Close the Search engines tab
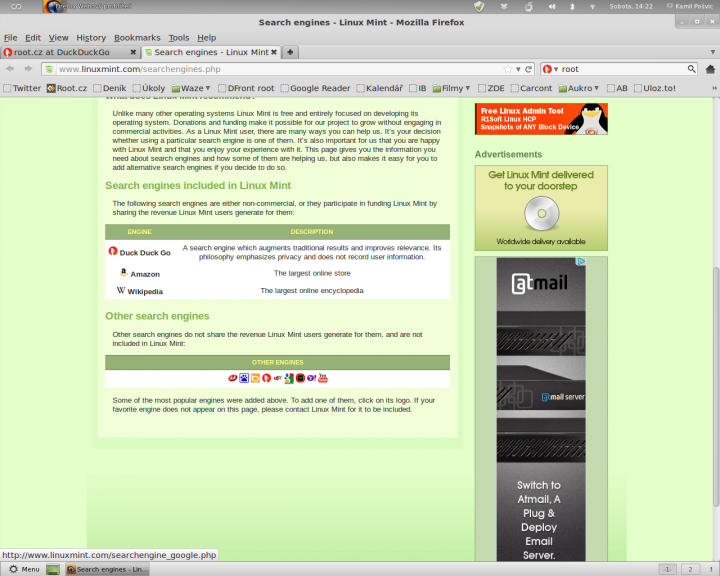720x576 pixels. 274,52
